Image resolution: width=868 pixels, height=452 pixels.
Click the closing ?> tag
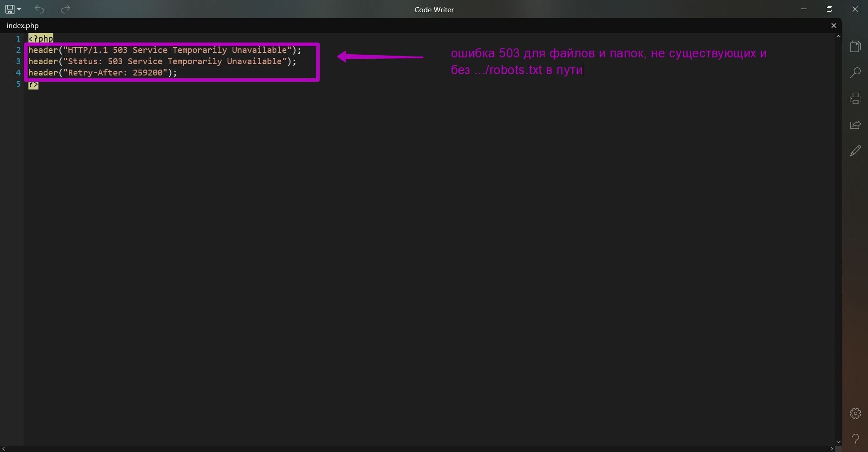33,85
